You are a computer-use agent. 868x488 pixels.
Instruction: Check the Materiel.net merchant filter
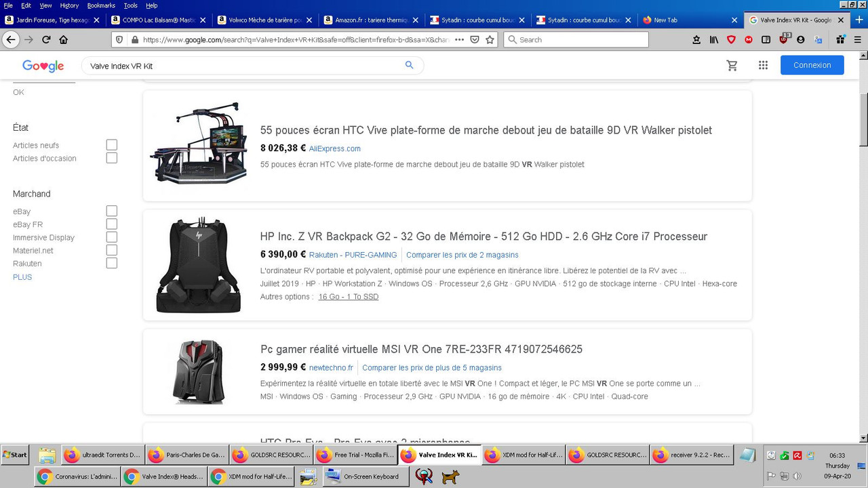point(112,250)
